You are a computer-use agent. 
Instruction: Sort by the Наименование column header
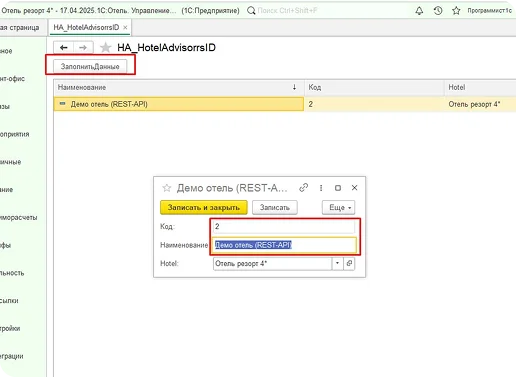[178, 87]
